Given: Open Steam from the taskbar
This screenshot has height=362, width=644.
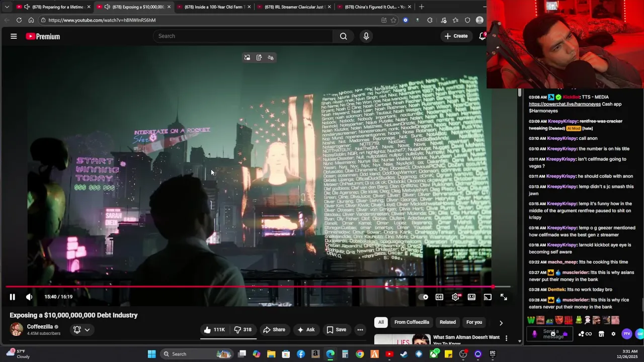Looking at the screenshot, I should point(404,354).
